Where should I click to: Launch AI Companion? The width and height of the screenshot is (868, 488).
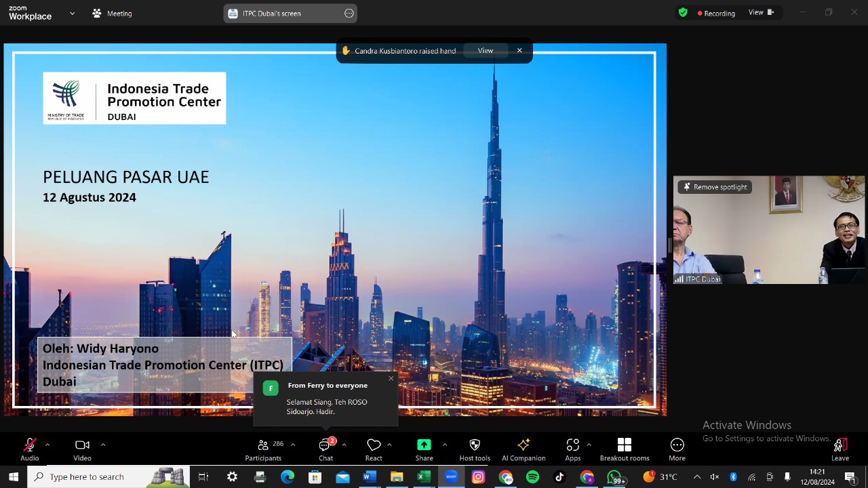(524, 449)
